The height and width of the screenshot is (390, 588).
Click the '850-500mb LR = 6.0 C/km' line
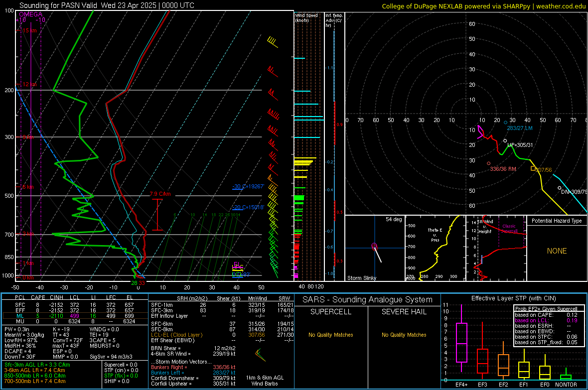pyautogui.click(x=35, y=376)
